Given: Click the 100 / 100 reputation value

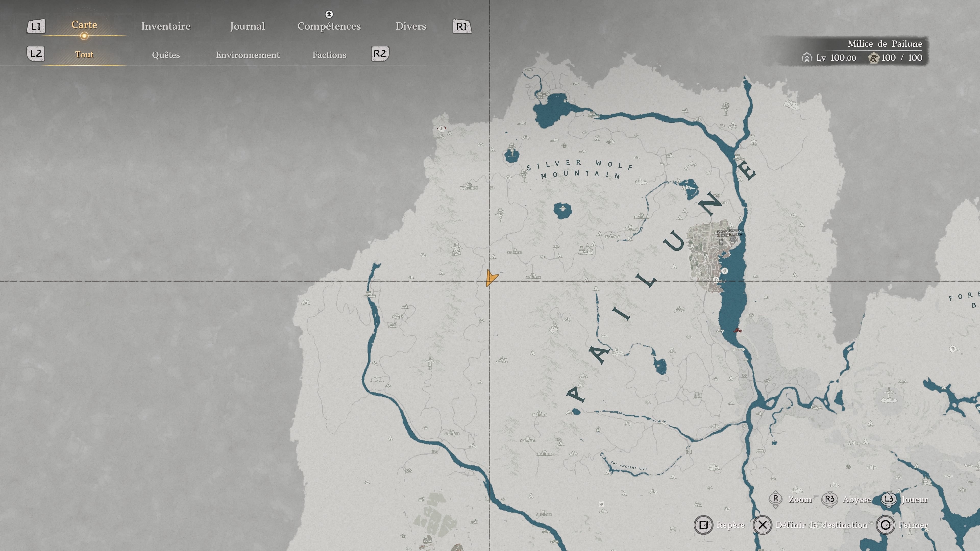Looking at the screenshot, I should 902,58.
